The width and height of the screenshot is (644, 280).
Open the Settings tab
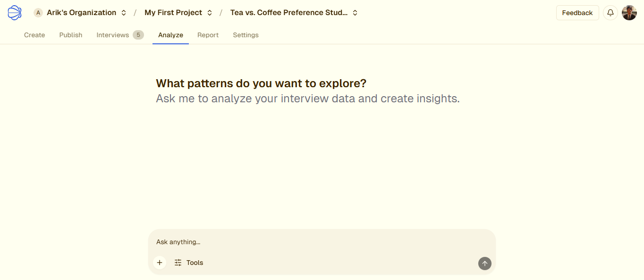[x=246, y=35]
